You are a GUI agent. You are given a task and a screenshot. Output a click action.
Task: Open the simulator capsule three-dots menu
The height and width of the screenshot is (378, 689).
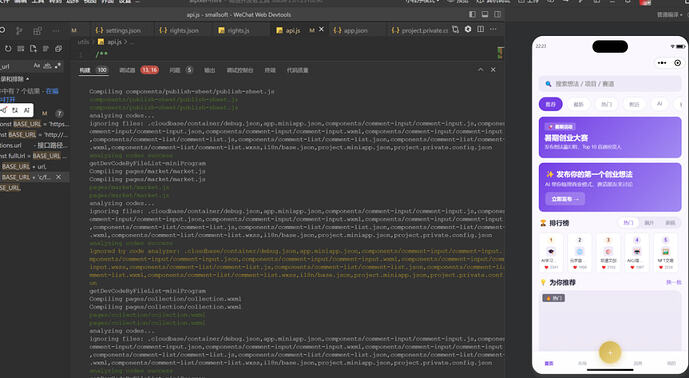point(662,63)
